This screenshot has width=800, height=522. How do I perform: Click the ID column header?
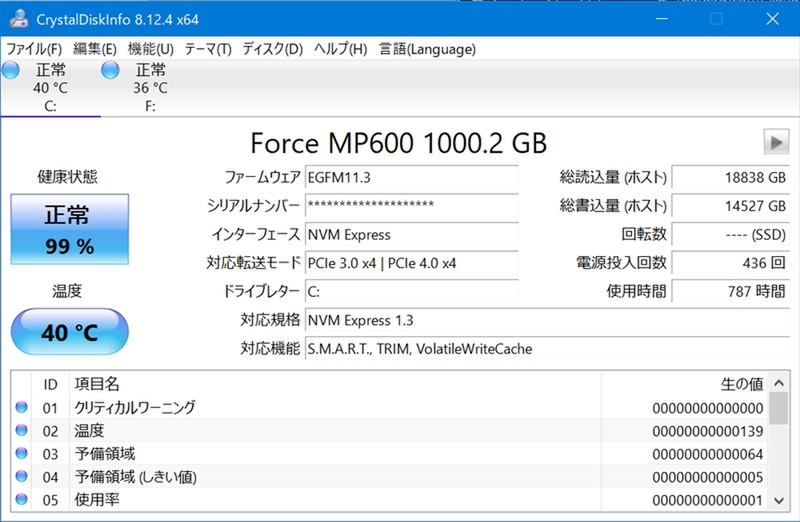pos(50,384)
